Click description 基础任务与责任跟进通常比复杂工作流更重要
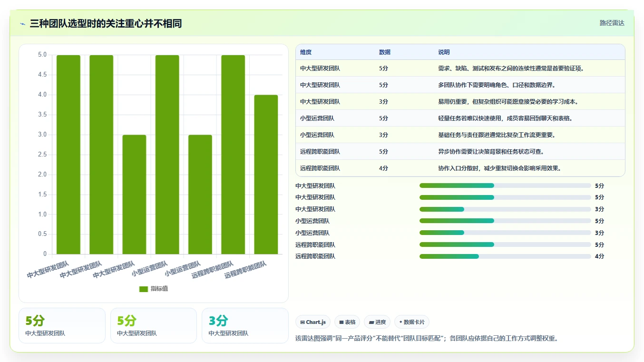644x362 pixels. coord(497,135)
